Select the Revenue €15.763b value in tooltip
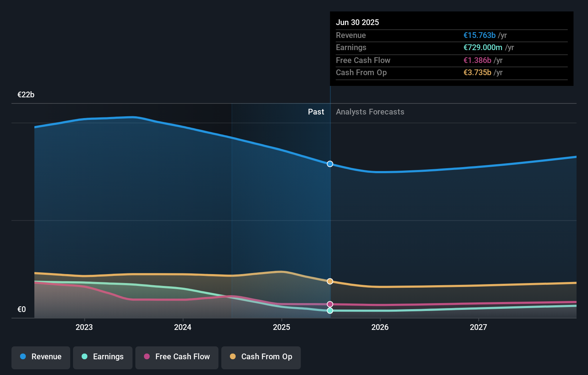The height and width of the screenshot is (375, 588). 479,35
